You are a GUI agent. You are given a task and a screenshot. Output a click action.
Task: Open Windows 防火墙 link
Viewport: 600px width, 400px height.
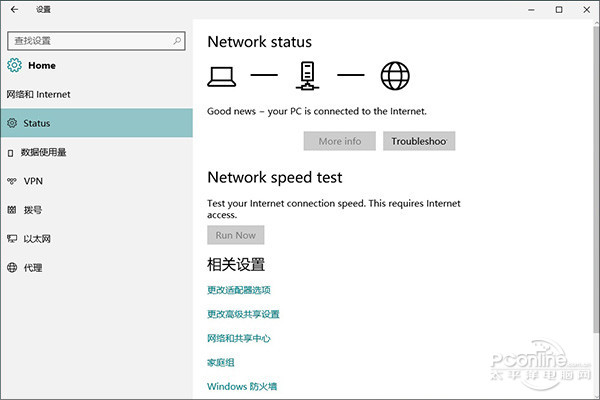(x=242, y=386)
